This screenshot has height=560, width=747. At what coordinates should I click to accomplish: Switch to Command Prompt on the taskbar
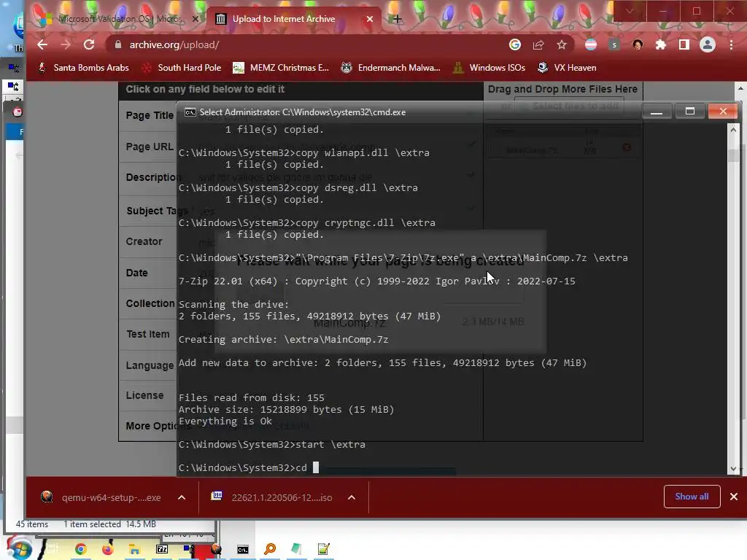pyautogui.click(x=242, y=549)
